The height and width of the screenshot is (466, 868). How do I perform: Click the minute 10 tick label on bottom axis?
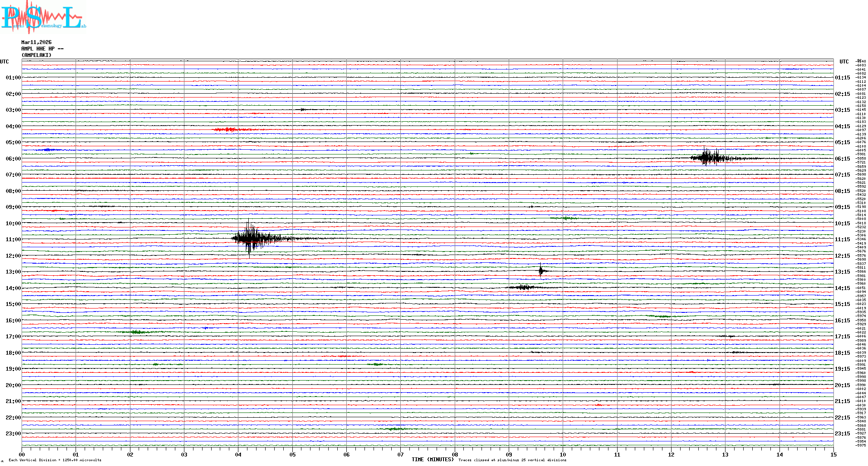point(563,455)
